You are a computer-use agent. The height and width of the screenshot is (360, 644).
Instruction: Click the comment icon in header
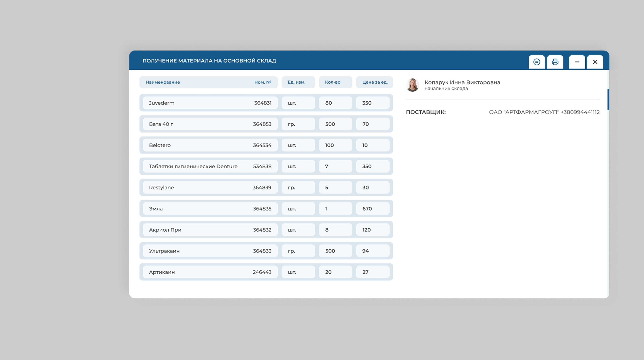(536, 62)
